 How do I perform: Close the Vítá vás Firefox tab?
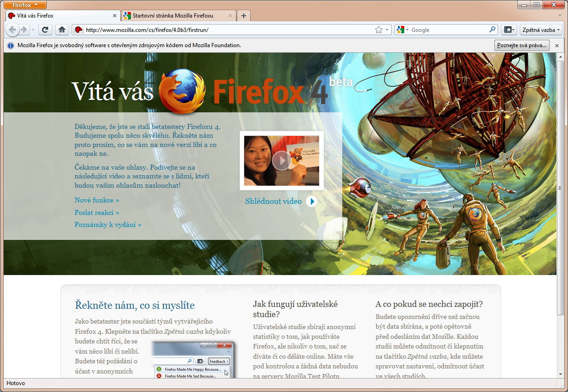tap(115, 16)
